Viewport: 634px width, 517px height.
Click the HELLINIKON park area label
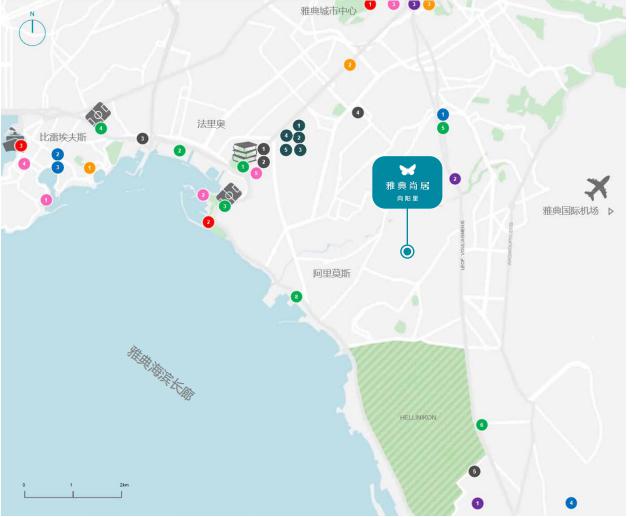(x=417, y=417)
